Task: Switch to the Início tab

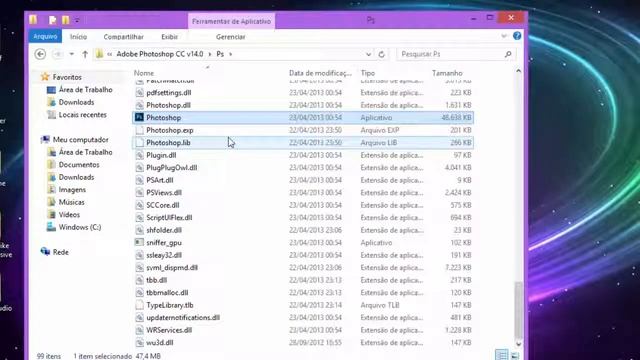Action: [x=78, y=37]
